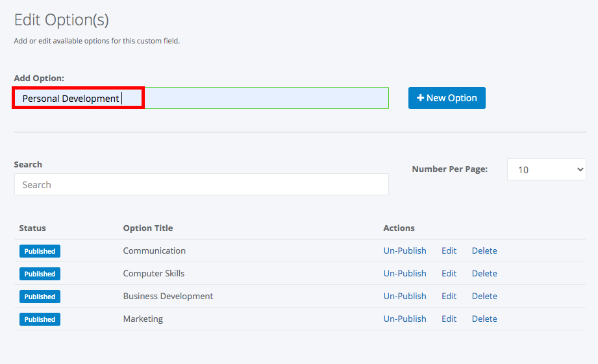The height and width of the screenshot is (364, 598).
Task: Edit the Business Development option
Action: pyautogui.click(x=449, y=296)
